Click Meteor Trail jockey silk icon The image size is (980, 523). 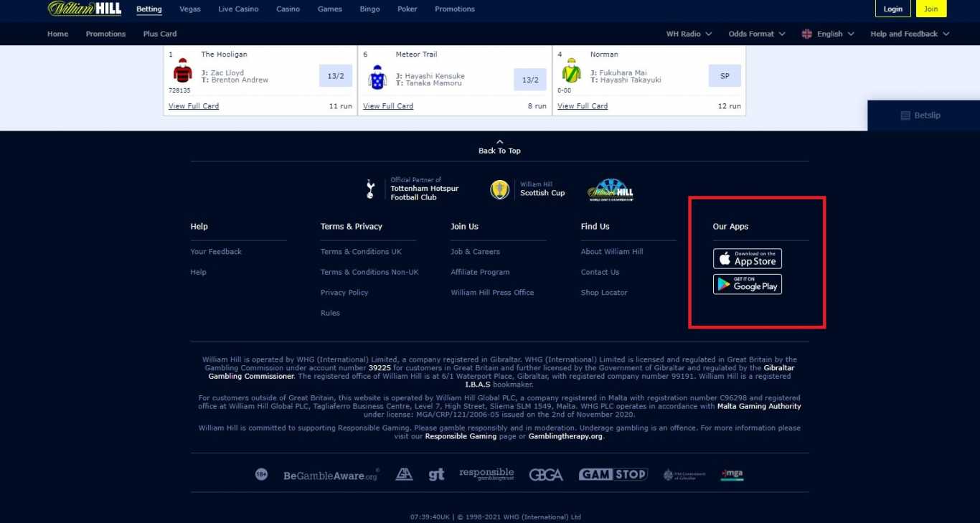(x=377, y=77)
